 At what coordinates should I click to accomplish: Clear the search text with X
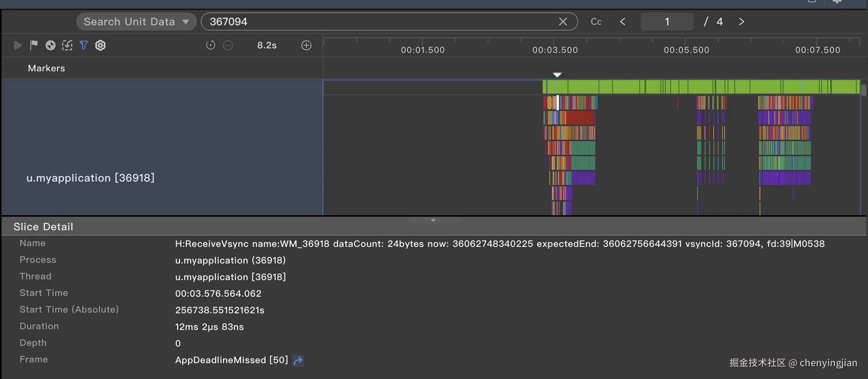click(x=563, y=22)
